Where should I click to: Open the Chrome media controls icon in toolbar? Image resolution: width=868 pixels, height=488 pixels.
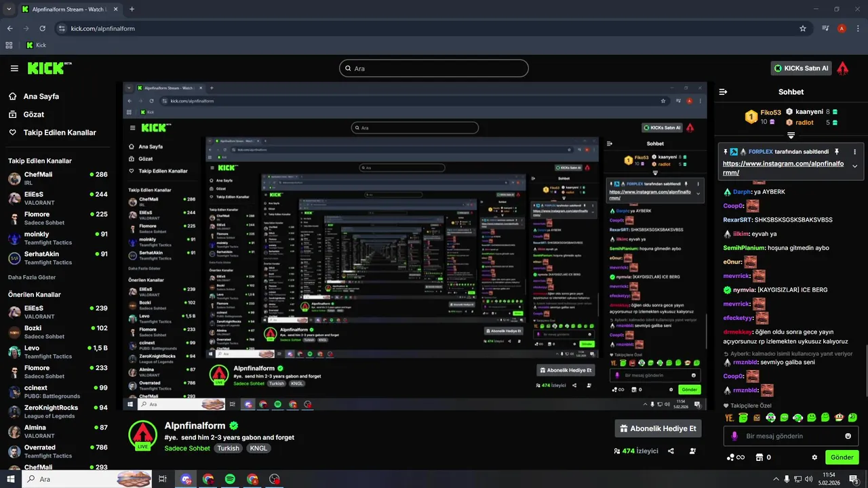(x=825, y=28)
